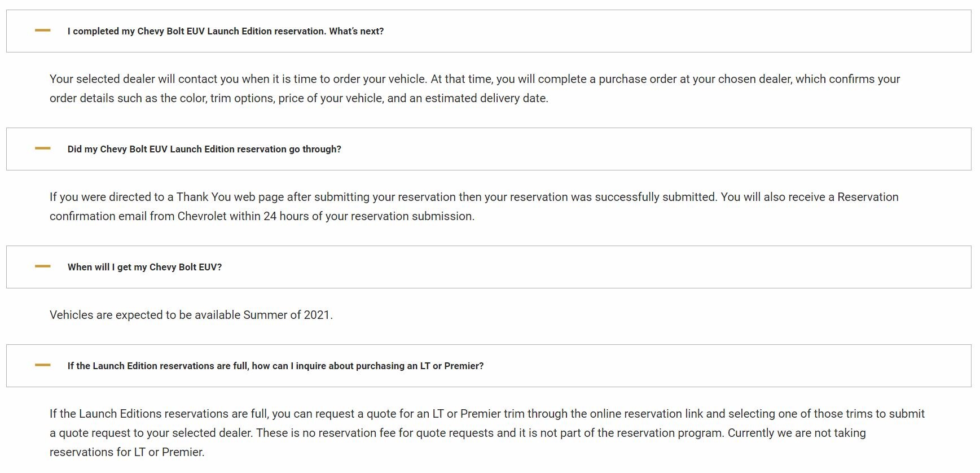
Task: Click line starting 'If you were directed to a Thank You'
Action: click(x=473, y=197)
